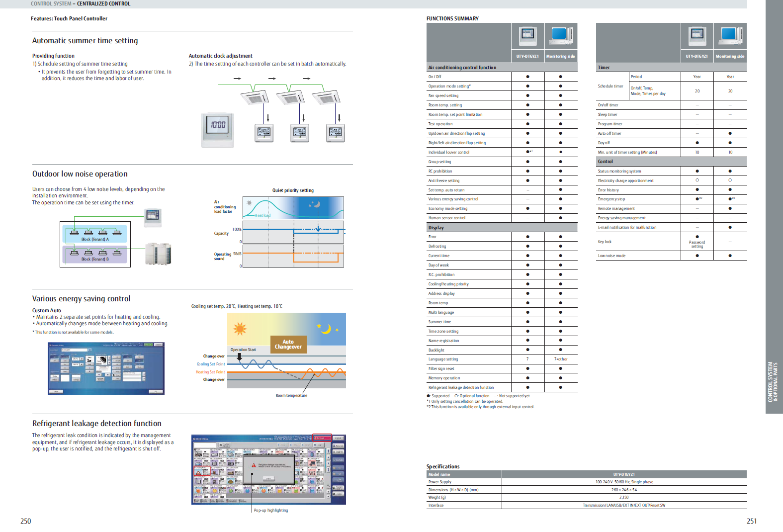Click the moon icon in Auto Changeover diagram

click(326, 329)
